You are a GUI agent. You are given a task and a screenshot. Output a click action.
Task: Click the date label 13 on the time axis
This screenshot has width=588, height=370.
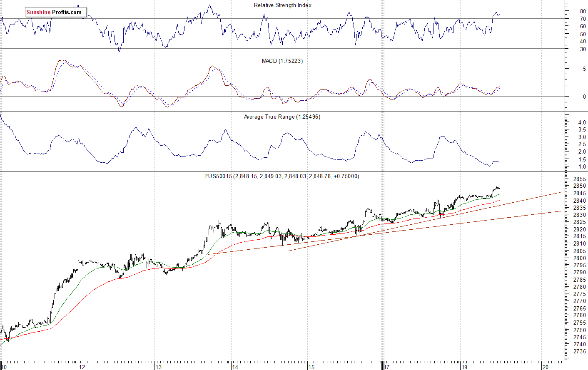point(158,367)
